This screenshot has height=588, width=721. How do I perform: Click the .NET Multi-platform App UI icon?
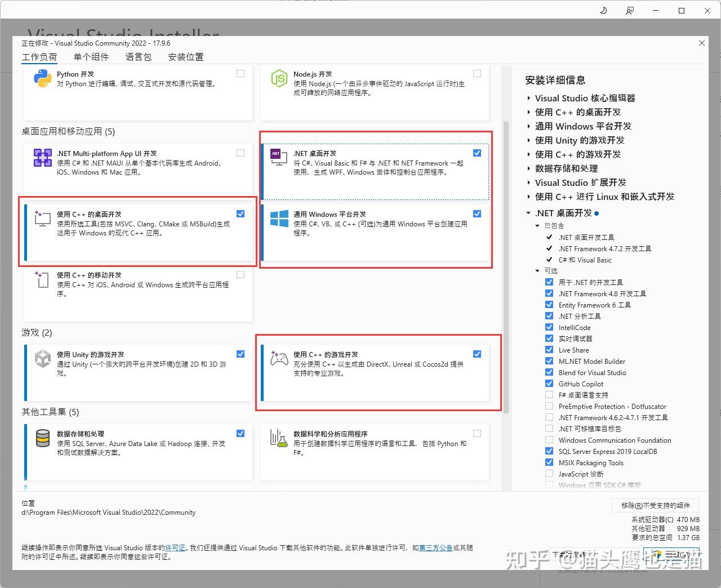[42, 158]
